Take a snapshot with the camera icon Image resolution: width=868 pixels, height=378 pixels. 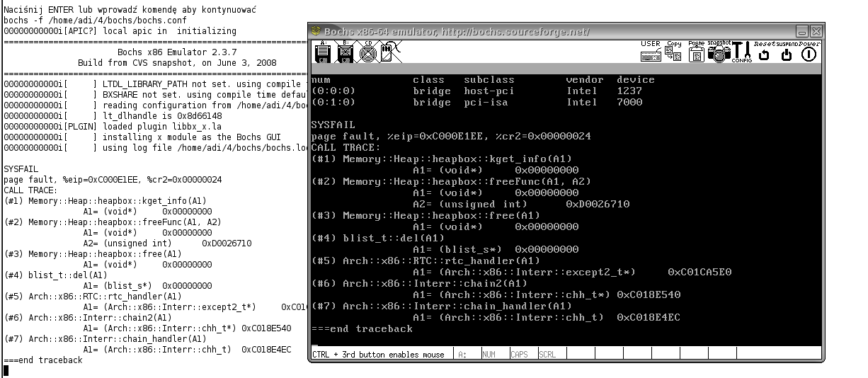pos(719,52)
